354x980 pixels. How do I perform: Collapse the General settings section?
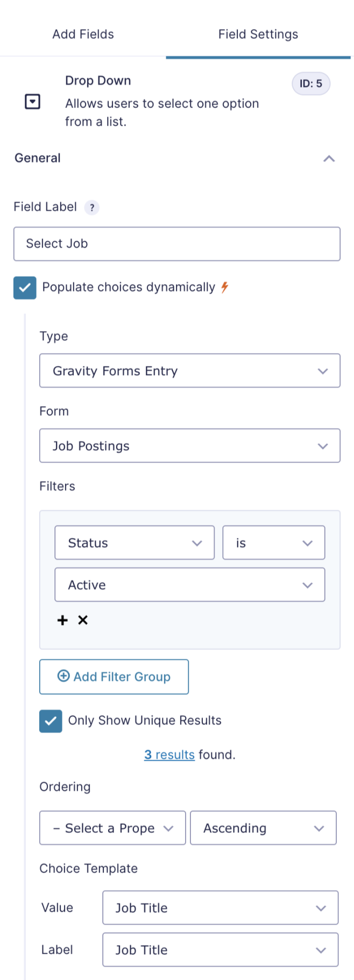click(329, 158)
